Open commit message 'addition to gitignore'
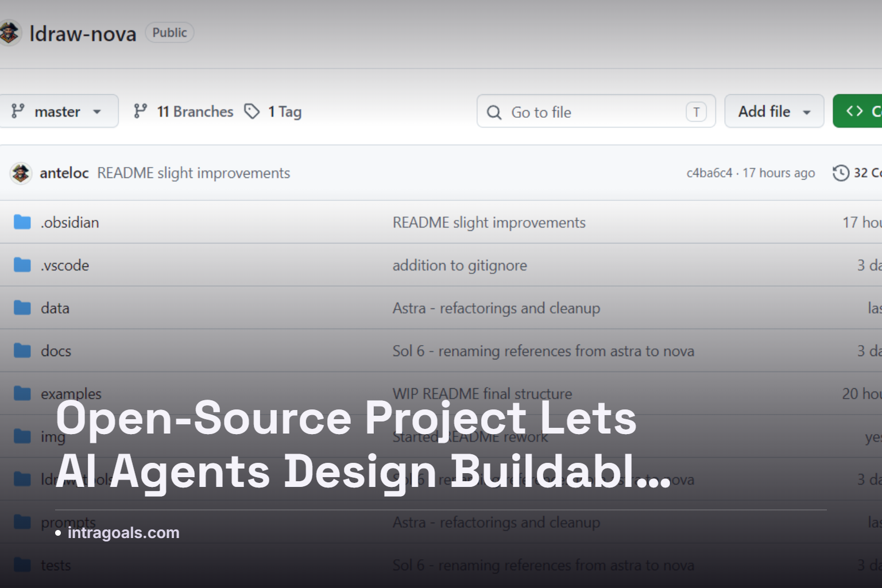 point(460,265)
